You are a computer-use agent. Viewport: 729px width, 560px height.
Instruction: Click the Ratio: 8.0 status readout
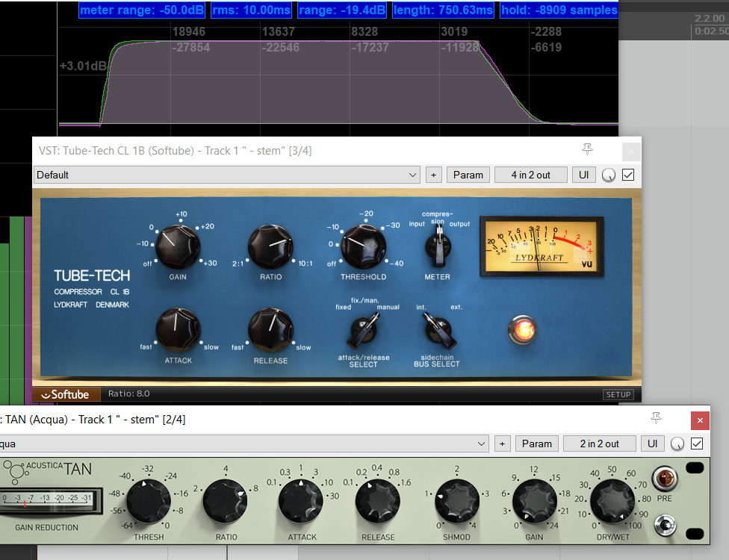pos(128,393)
